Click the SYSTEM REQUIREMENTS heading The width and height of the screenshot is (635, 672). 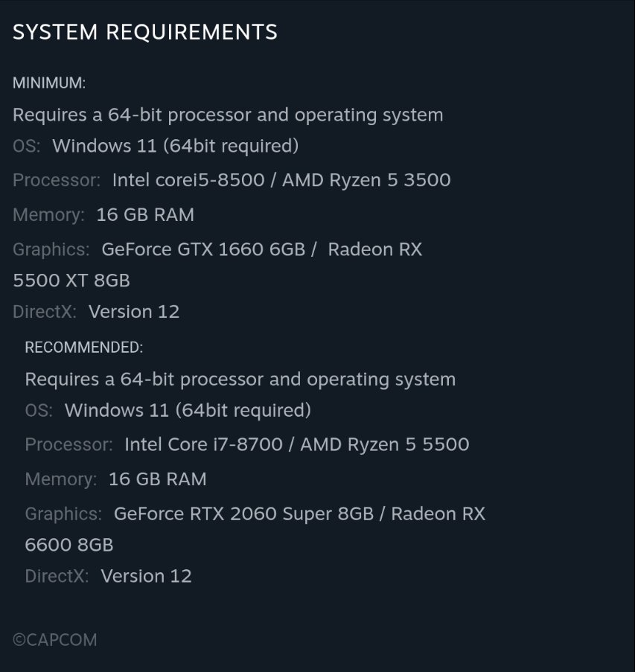pos(145,33)
